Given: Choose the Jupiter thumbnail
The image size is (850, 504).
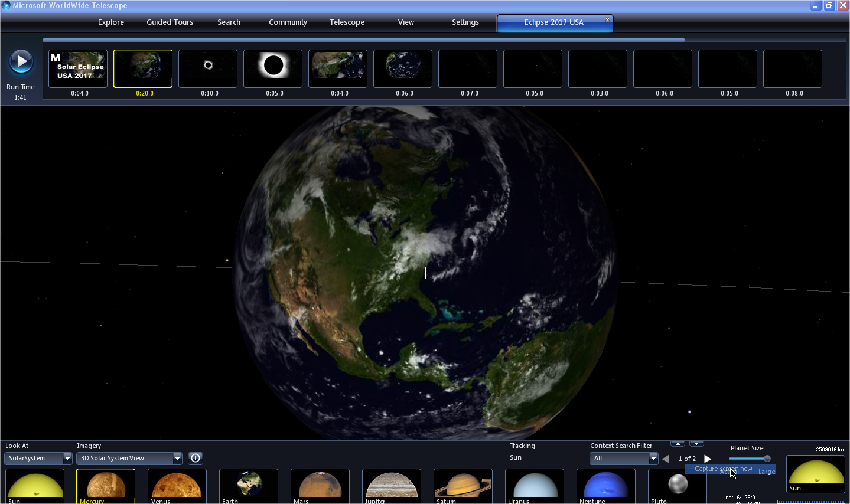Looking at the screenshot, I should click(392, 486).
